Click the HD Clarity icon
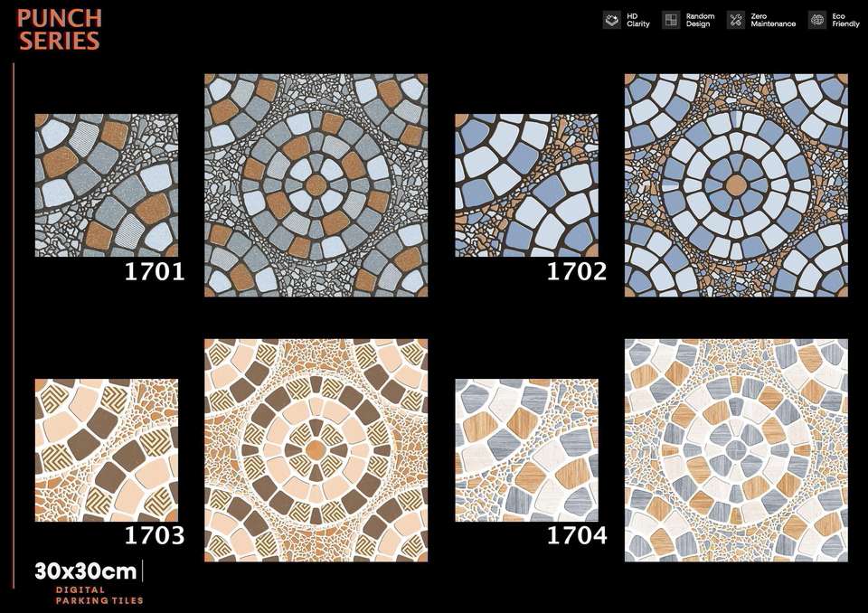The width and height of the screenshot is (868, 613). pyautogui.click(x=612, y=20)
